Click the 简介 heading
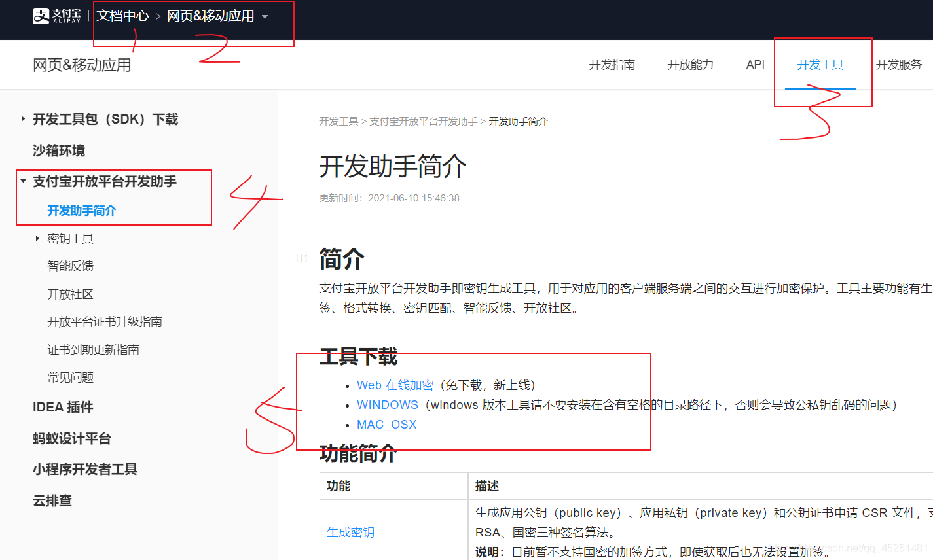This screenshot has height=560, width=933. click(x=342, y=259)
